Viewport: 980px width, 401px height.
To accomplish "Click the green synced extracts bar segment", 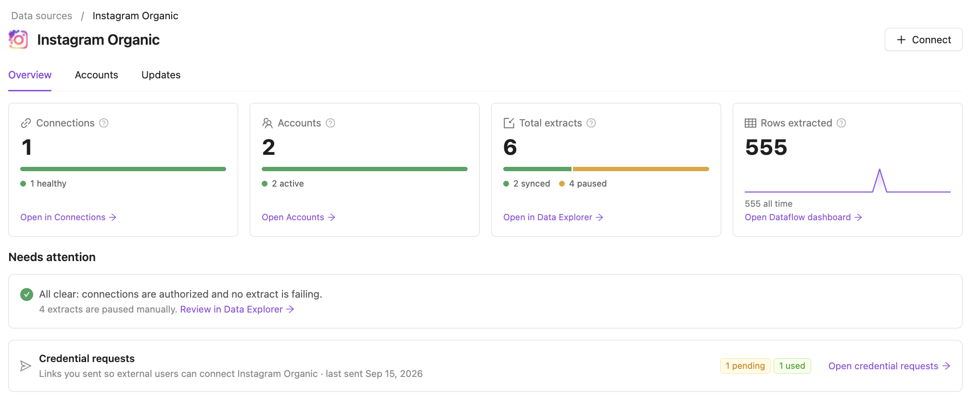I will click(x=537, y=169).
